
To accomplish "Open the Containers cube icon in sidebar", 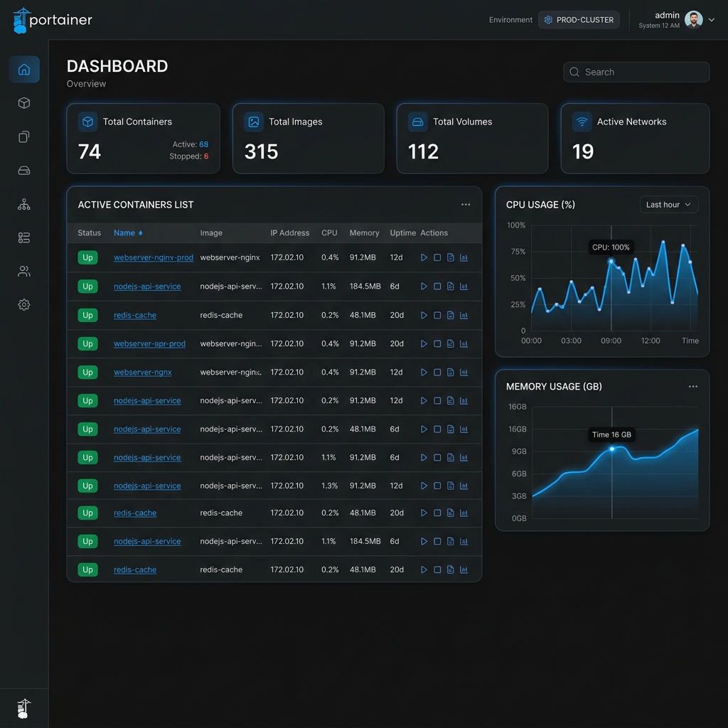I will tap(24, 103).
